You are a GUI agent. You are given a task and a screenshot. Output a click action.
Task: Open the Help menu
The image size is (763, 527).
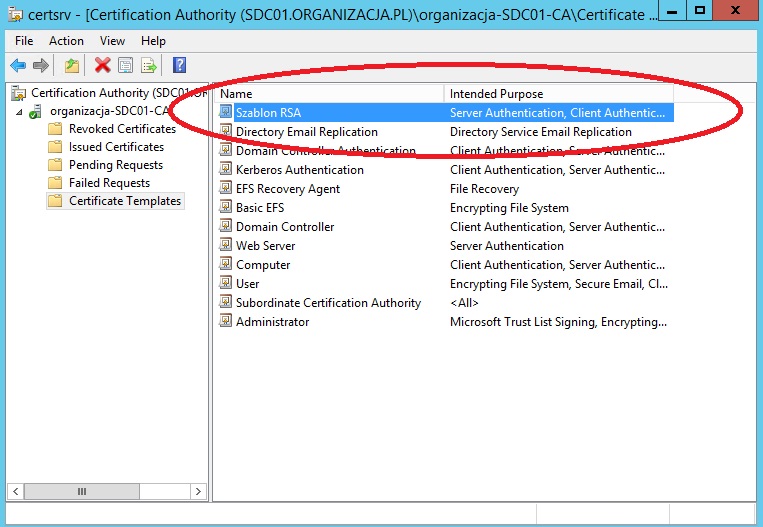pos(153,41)
